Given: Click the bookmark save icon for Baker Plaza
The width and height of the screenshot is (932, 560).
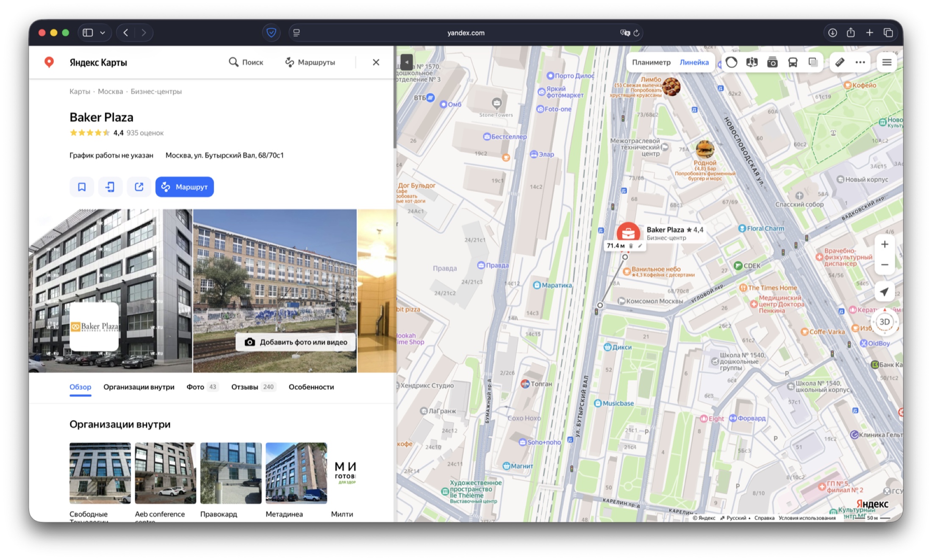Looking at the screenshot, I should pos(82,187).
